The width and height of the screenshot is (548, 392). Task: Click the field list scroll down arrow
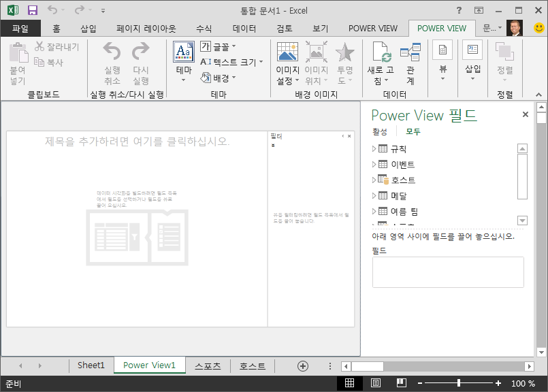[x=522, y=220]
